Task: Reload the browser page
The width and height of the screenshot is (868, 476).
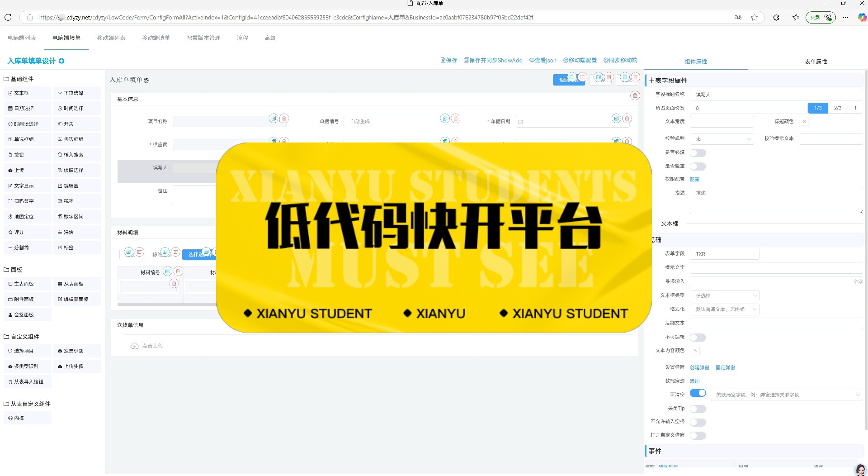Action: click(x=8, y=18)
